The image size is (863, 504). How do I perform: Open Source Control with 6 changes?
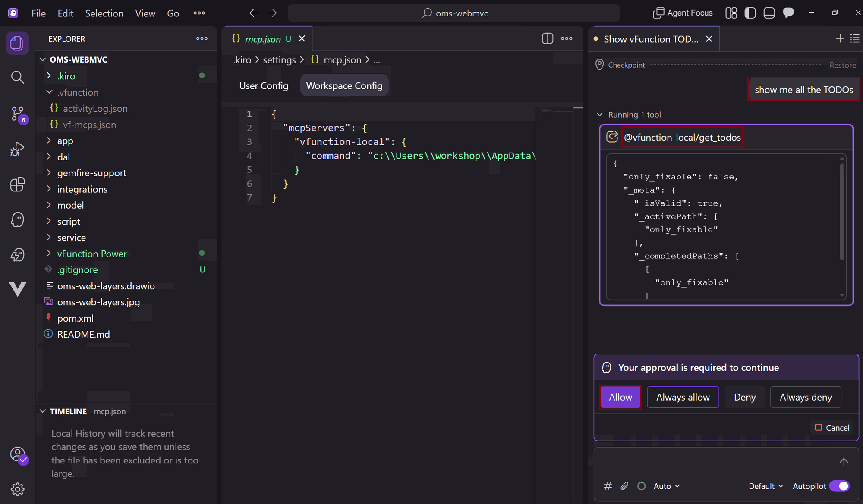coord(18,114)
